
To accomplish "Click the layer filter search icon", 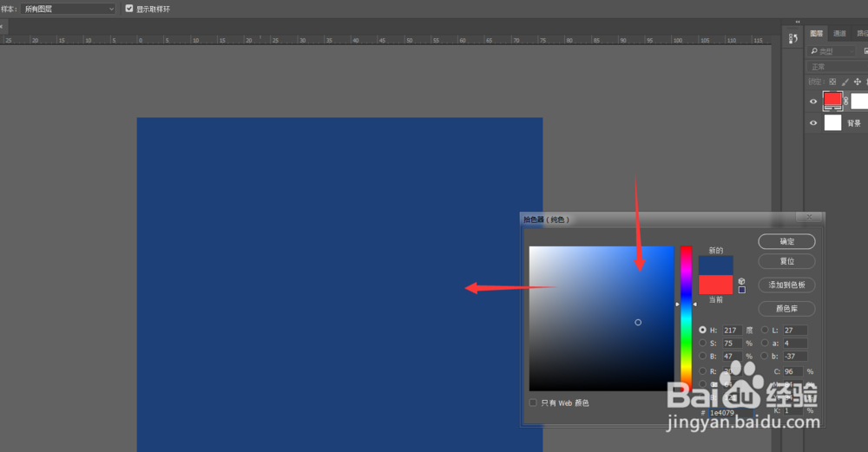I will pos(814,51).
